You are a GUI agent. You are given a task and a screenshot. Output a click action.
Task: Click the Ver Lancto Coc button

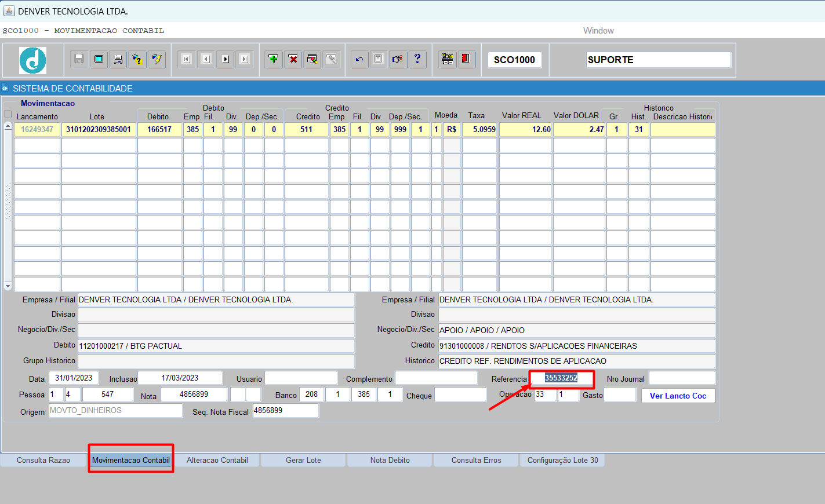pos(678,396)
